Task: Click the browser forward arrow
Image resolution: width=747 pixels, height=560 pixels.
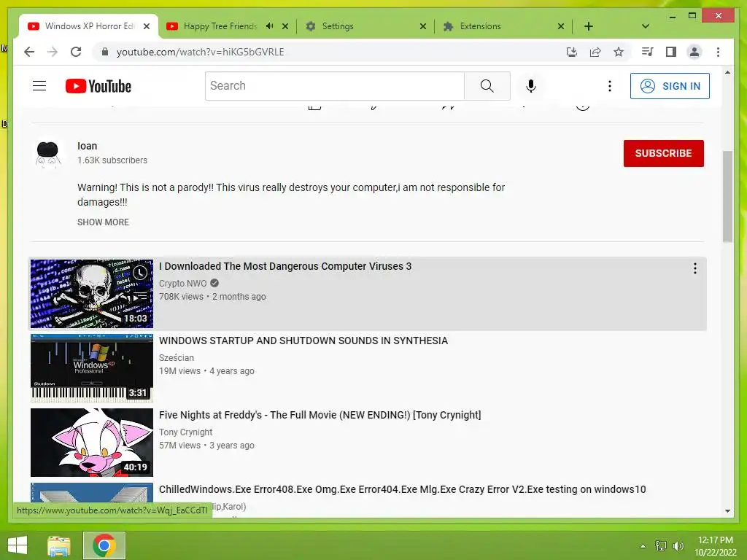Action: 53,52
